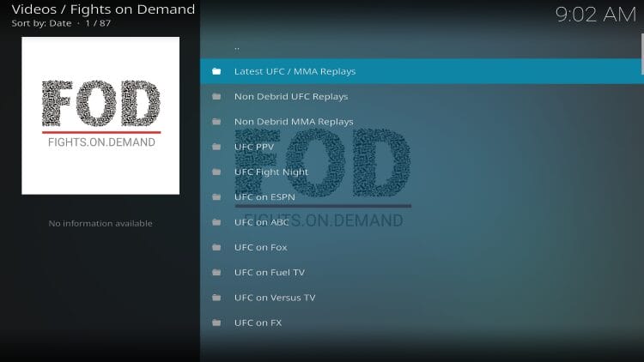Click folder icon beside UFC on ESPN

point(216,197)
